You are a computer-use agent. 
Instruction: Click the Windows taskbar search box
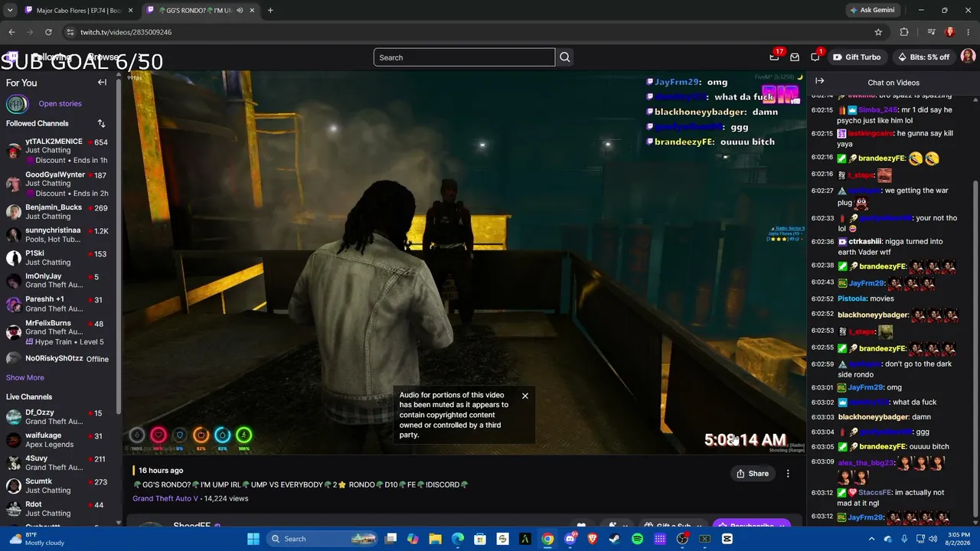(322, 539)
